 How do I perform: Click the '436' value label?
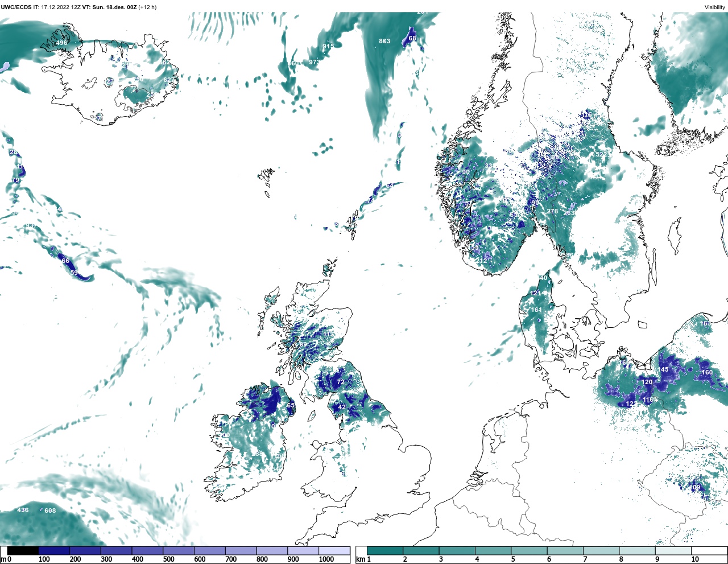(x=23, y=510)
